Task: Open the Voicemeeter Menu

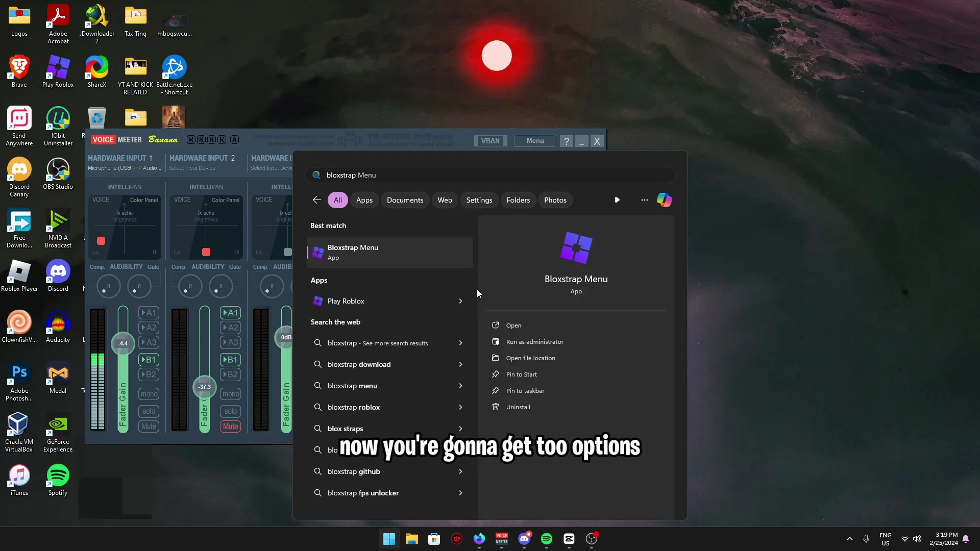Action: (x=534, y=141)
